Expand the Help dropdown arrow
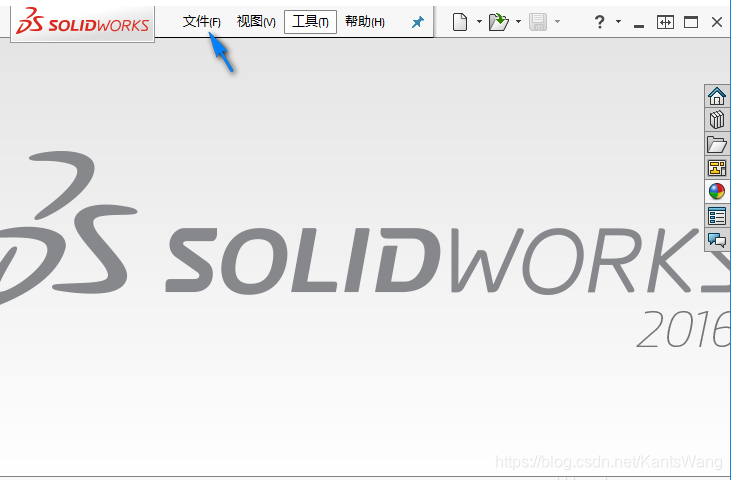 pyautogui.click(x=618, y=21)
